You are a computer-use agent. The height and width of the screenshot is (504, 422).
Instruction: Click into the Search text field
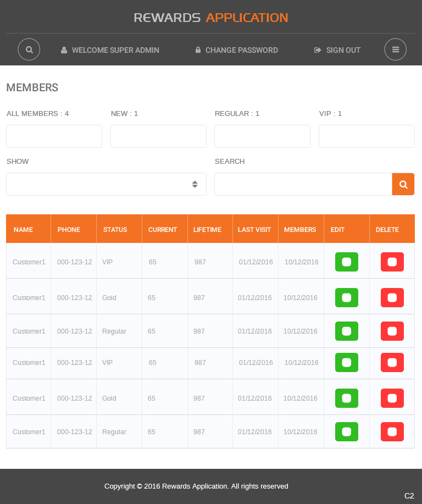pos(303,184)
